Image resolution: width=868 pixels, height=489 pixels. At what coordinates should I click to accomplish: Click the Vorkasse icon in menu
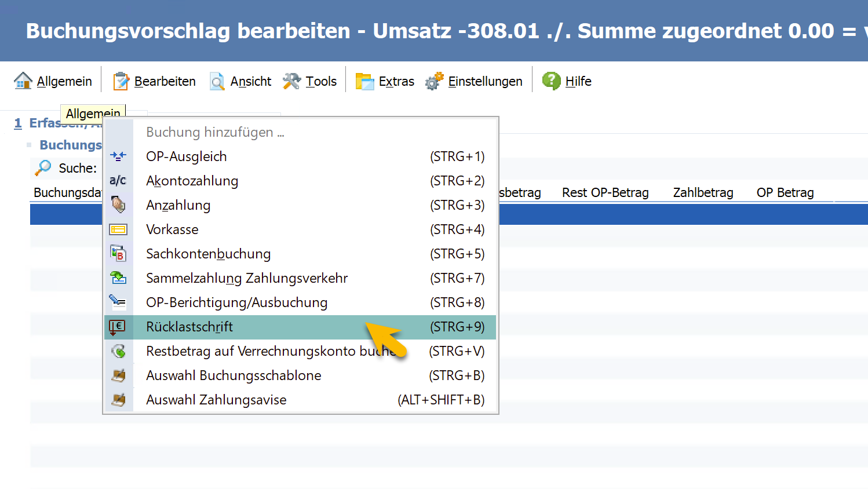coord(118,229)
